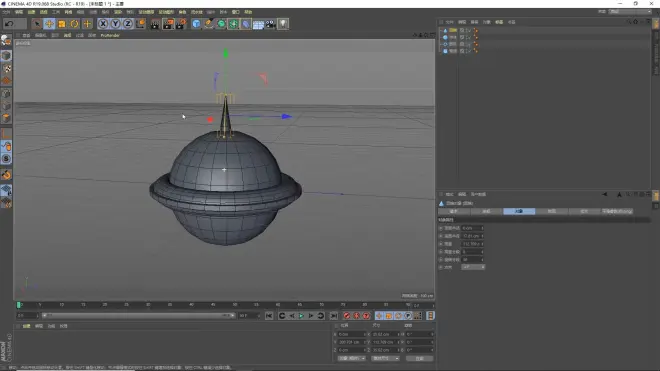Click the Camera object icon in toolbar
The height and width of the screenshot is (371, 660).
click(x=271, y=24)
